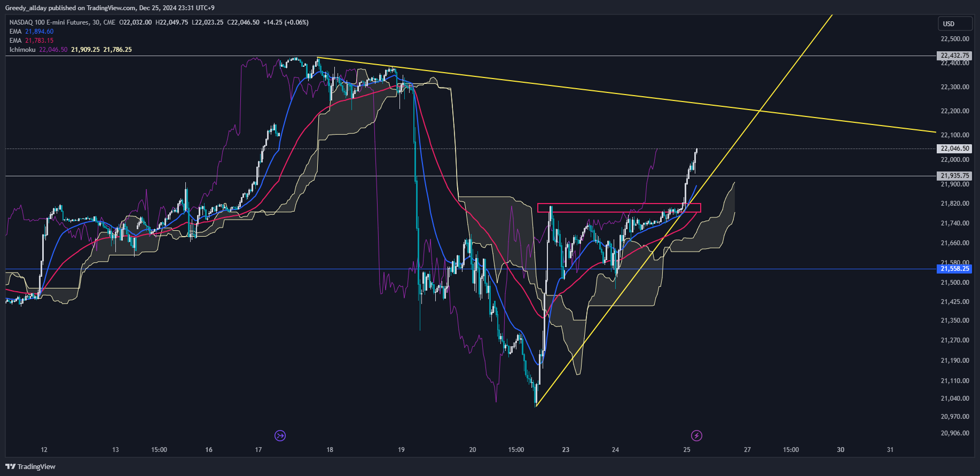This screenshot has width=980, height=476.
Task: Click the 22,200.00 price axis label
Action: 955,111
